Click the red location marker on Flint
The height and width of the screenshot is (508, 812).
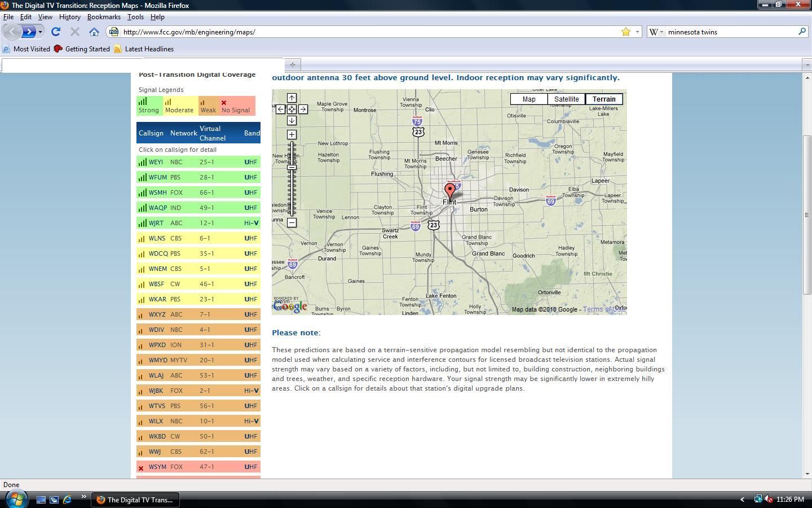point(450,191)
